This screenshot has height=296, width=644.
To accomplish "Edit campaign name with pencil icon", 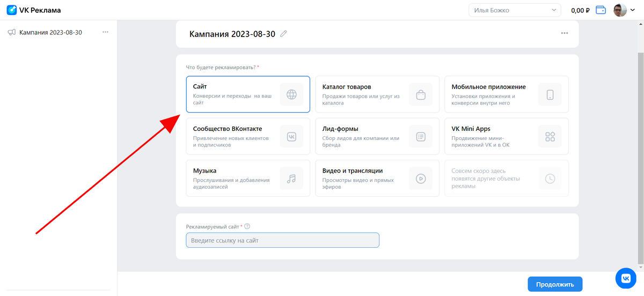I will pyautogui.click(x=284, y=34).
